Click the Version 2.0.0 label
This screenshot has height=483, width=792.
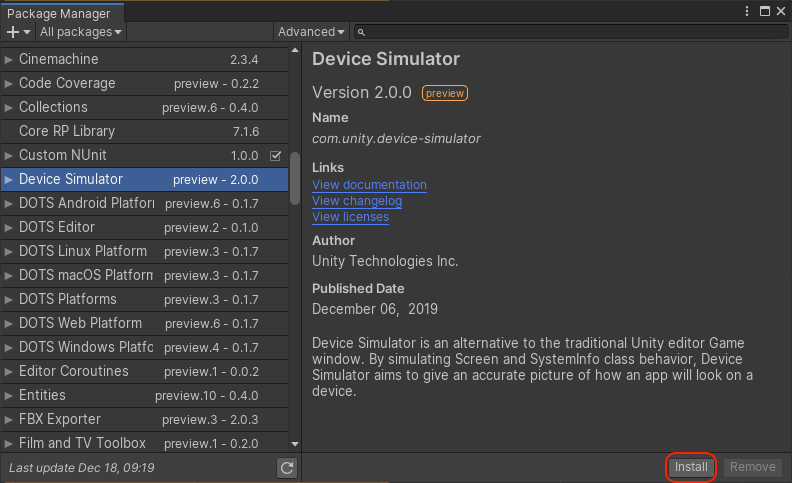point(362,92)
